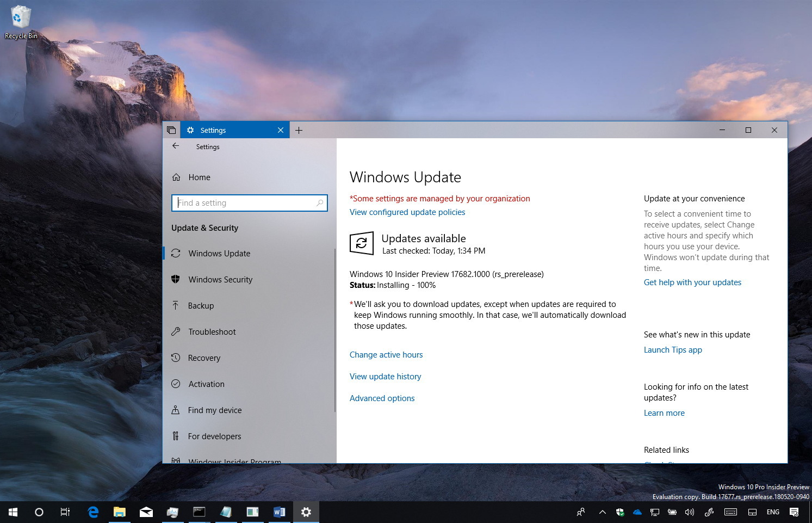The width and height of the screenshot is (812, 523).
Task: Click the Activation checkmark circle icon
Action: 176,384
